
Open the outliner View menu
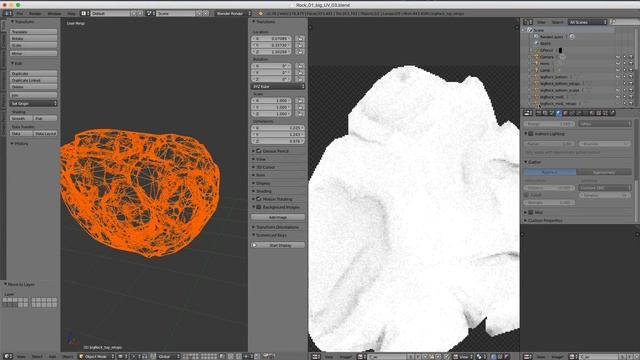[541, 22]
